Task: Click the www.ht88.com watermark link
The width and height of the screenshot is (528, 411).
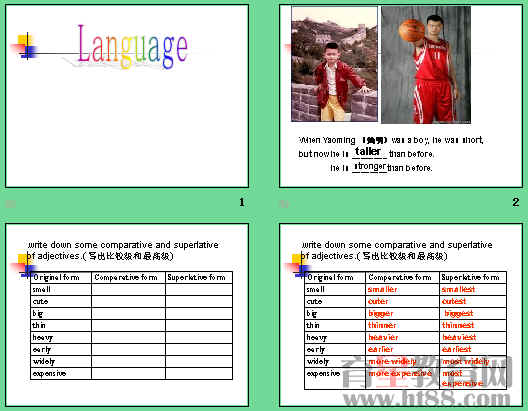Action: click(x=427, y=399)
